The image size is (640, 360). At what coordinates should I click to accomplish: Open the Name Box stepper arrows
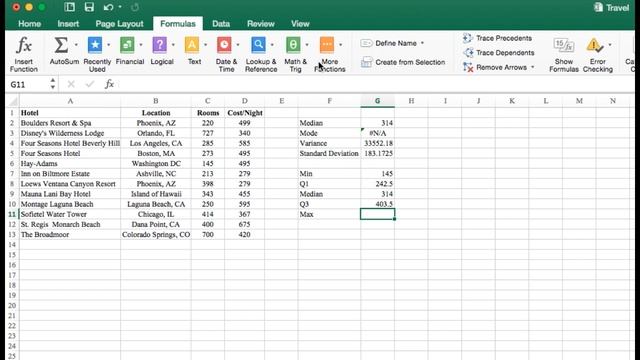coord(53,84)
